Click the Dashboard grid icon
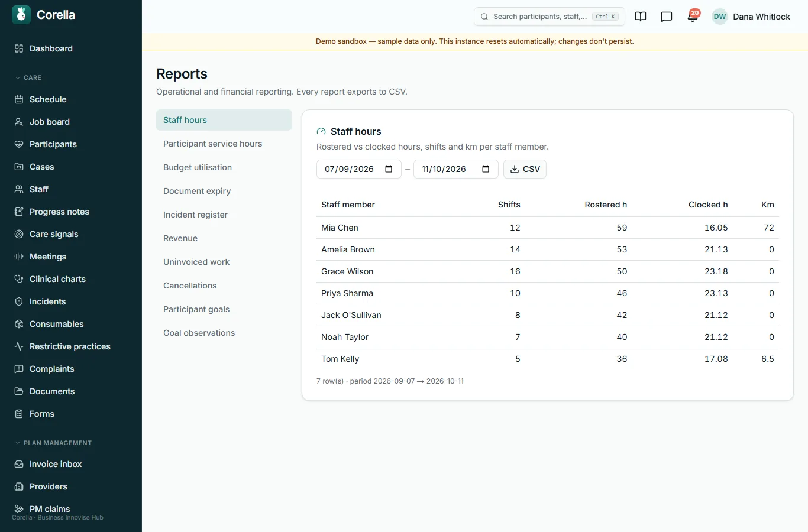This screenshot has height=532, width=808. point(19,48)
